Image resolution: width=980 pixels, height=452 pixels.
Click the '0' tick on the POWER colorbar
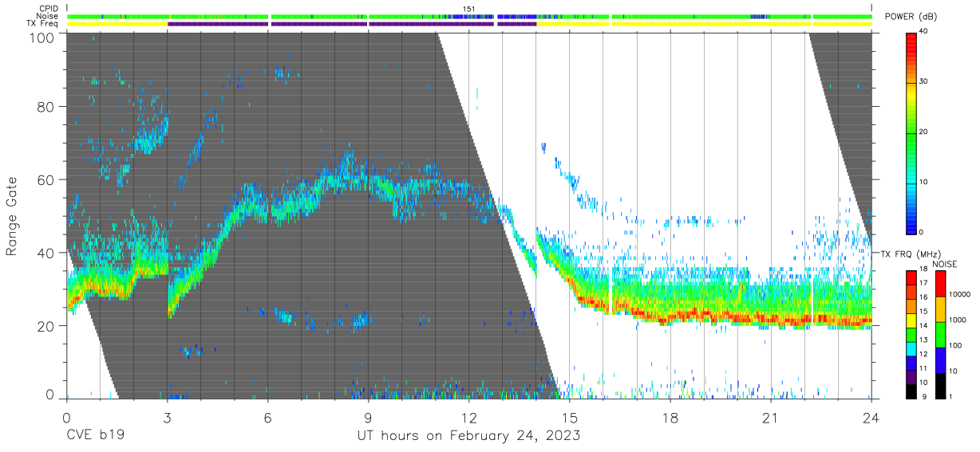(923, 232)
